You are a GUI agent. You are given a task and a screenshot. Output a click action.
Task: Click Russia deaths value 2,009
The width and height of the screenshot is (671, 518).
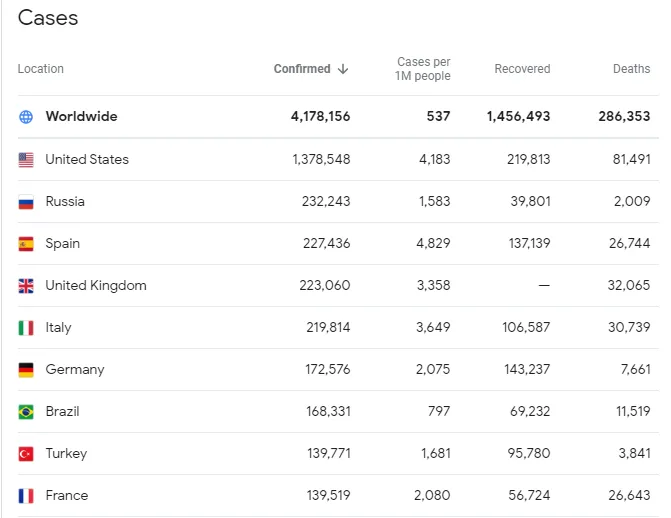[632, 201]
